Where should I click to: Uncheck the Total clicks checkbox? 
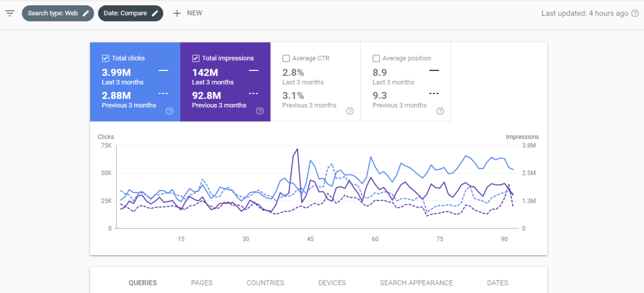click(x=105, y=58)
